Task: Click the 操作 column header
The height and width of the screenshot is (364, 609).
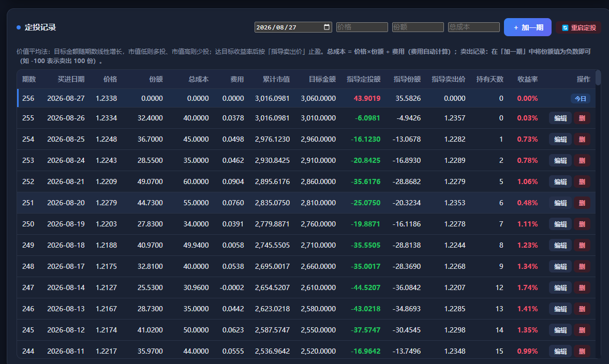Action: coord(583,79)
